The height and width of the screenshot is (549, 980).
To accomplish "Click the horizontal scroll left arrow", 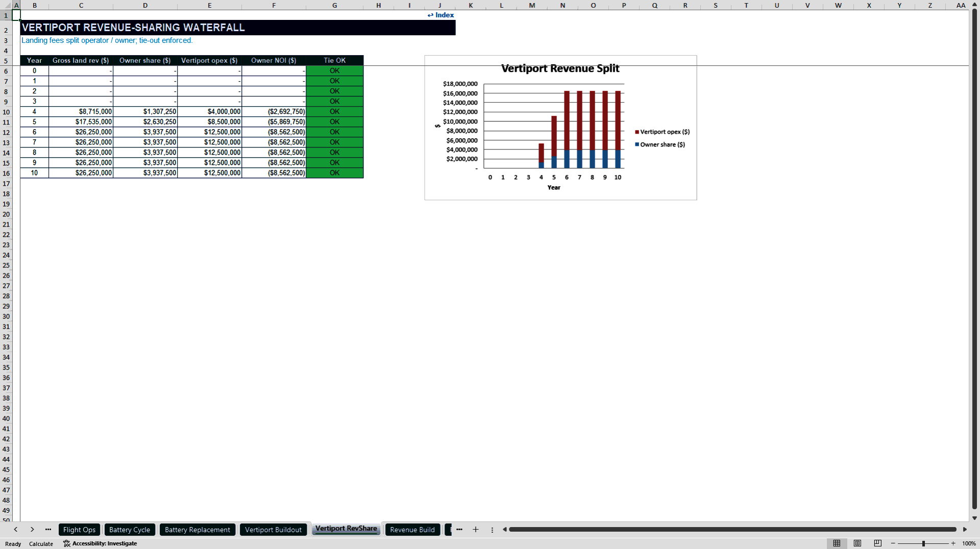I will click(x=505, y=530).
